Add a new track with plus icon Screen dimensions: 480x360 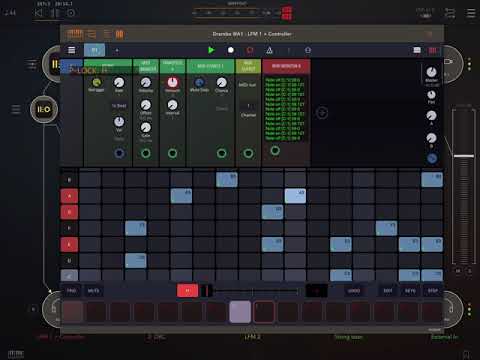coord(117,50)
